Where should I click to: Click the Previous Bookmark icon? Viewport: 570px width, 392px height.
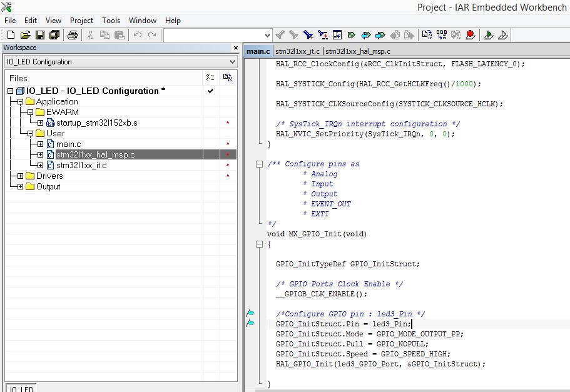pos(365,35)
